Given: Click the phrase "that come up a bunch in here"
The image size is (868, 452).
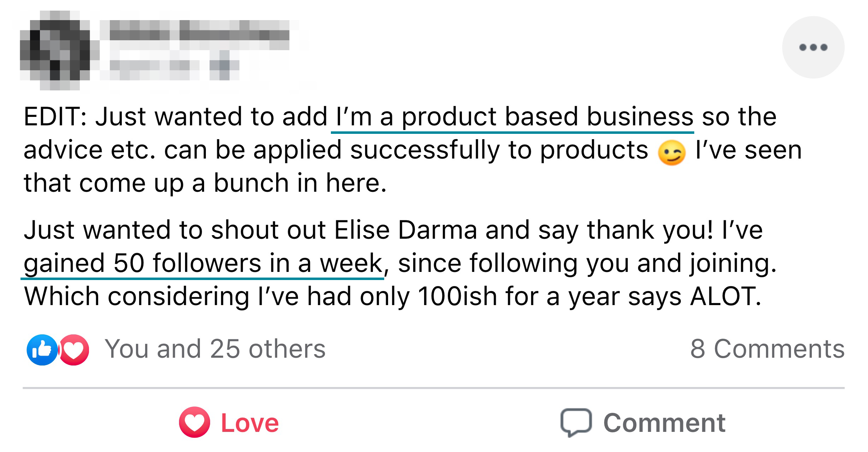Looking at the screenshot, I should click(x=205, y=183).
